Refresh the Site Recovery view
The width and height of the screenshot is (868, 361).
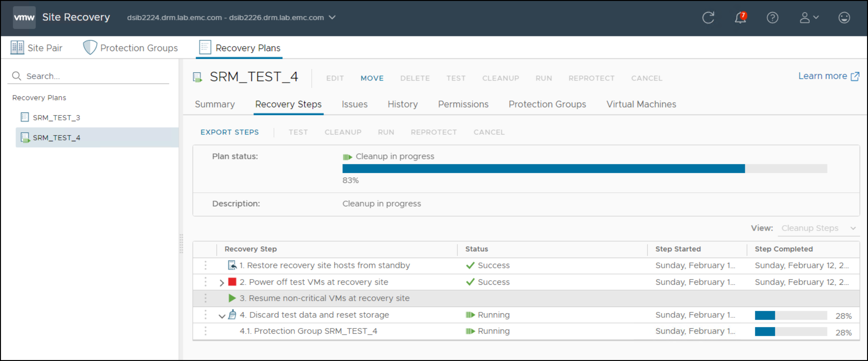point(708,17)
